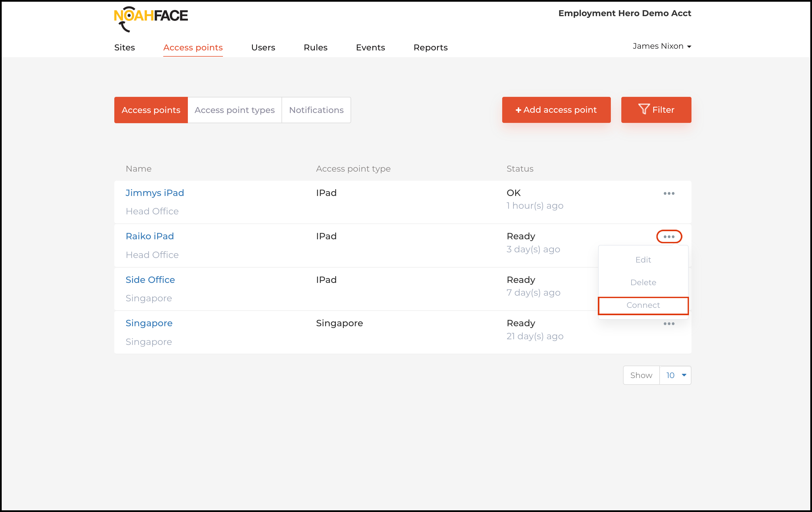Navigate to the Events page
The height and width of the screenshot is (512, 812).
pos(370,48)
